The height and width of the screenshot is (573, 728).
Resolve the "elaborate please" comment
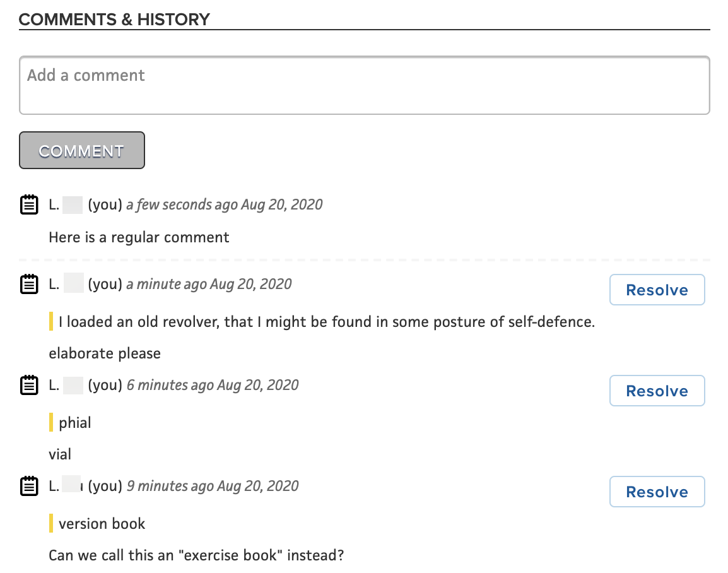(x=657, y=290)
